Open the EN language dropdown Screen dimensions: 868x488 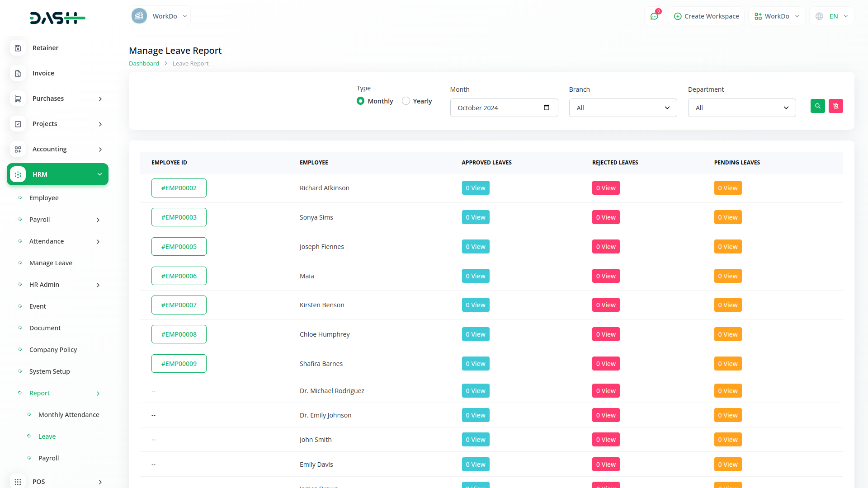(832, 16)
